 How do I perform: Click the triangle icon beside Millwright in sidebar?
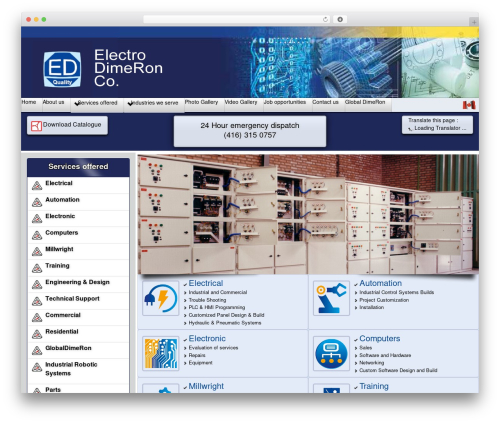[x=37, y=252]
